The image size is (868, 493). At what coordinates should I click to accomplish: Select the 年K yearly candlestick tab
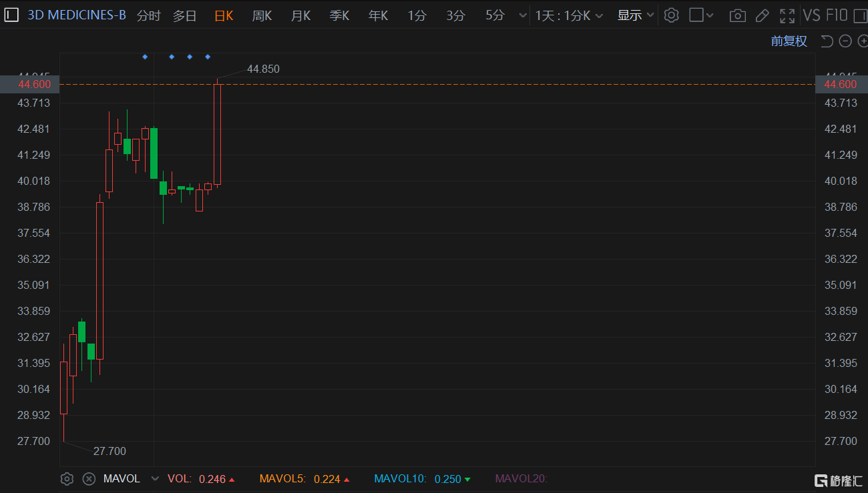[x=378, y=15]
